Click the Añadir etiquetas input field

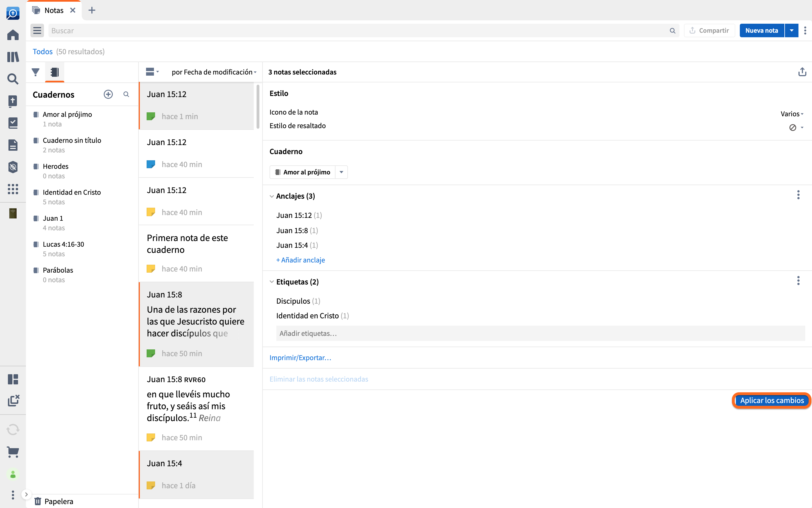(540, 333)
